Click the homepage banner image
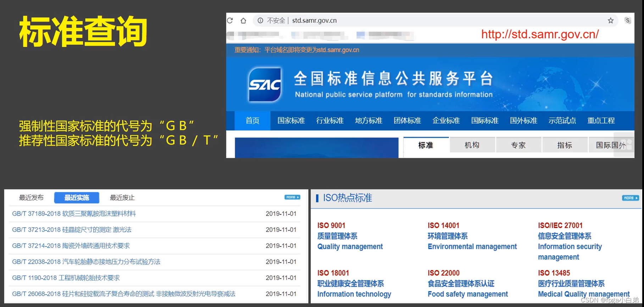The width and height of the screenshot is (644, 307). point(317,148)
